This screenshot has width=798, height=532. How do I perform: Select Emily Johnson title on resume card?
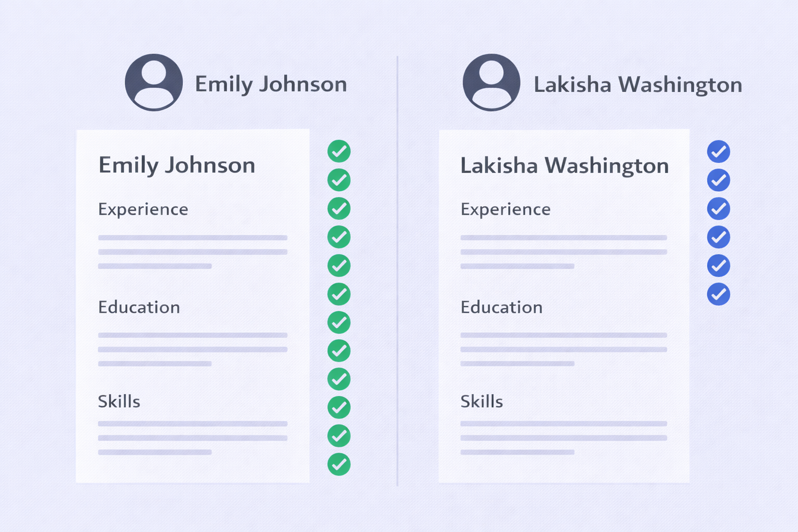(x=177, y=165)
